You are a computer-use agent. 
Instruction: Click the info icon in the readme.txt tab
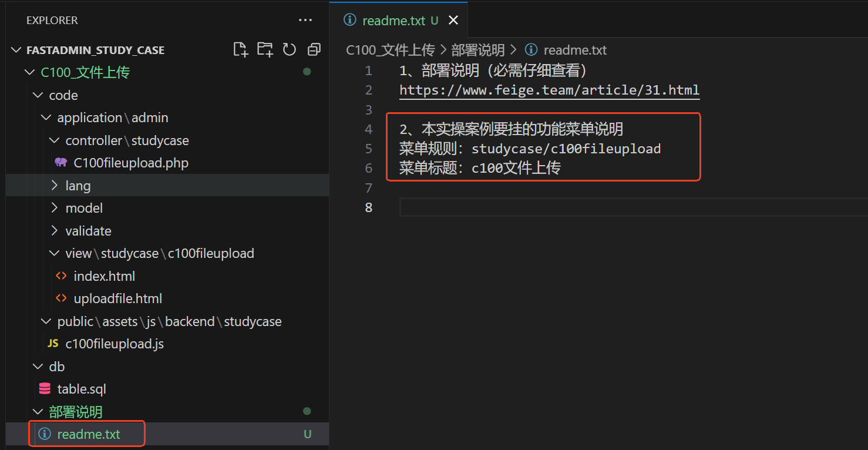tap(350, 21)
